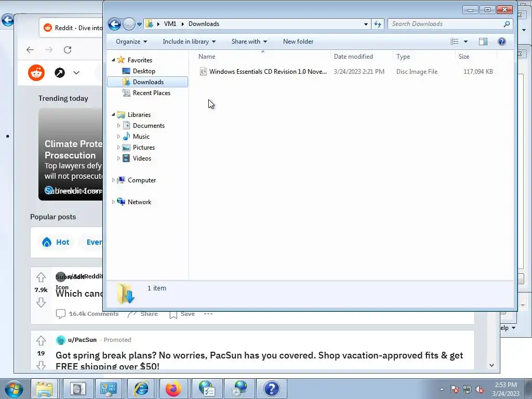Open the Organize menu
This screenshot has height=399, width=532.
pyautogui.click(x=131, y=42)
